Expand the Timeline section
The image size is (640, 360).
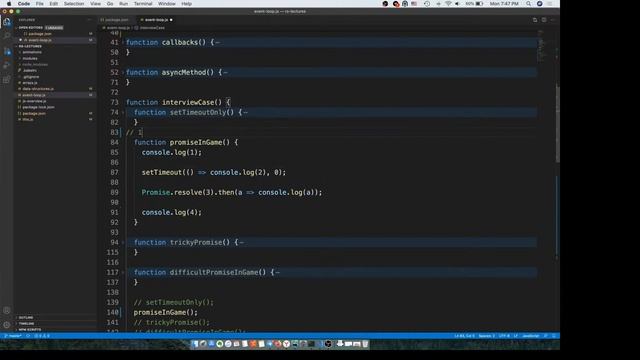[26, 323]
